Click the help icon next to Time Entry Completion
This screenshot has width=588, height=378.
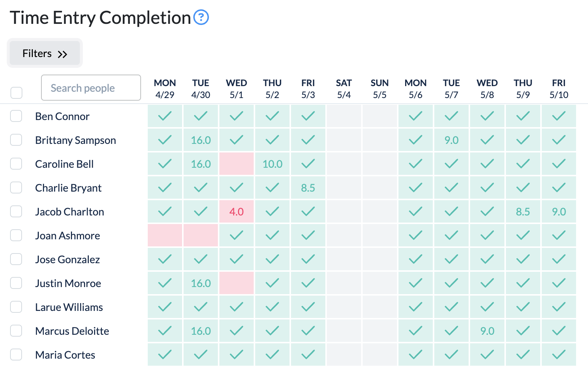[201, 17]
